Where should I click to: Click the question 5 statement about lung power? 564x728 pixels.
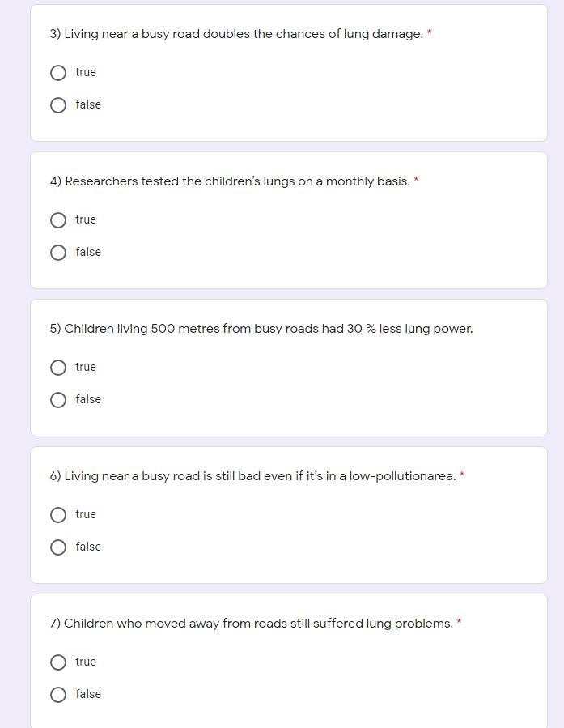[x=261, y=329]
